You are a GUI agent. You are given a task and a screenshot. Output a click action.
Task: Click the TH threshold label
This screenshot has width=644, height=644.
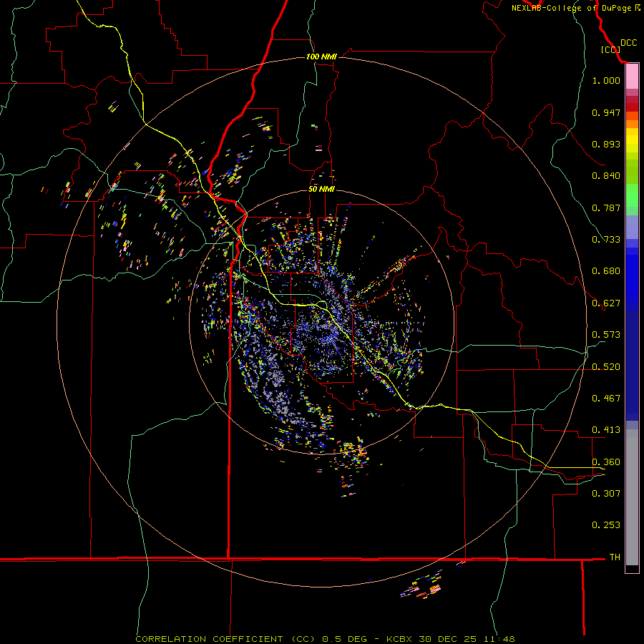click(615, 557)
